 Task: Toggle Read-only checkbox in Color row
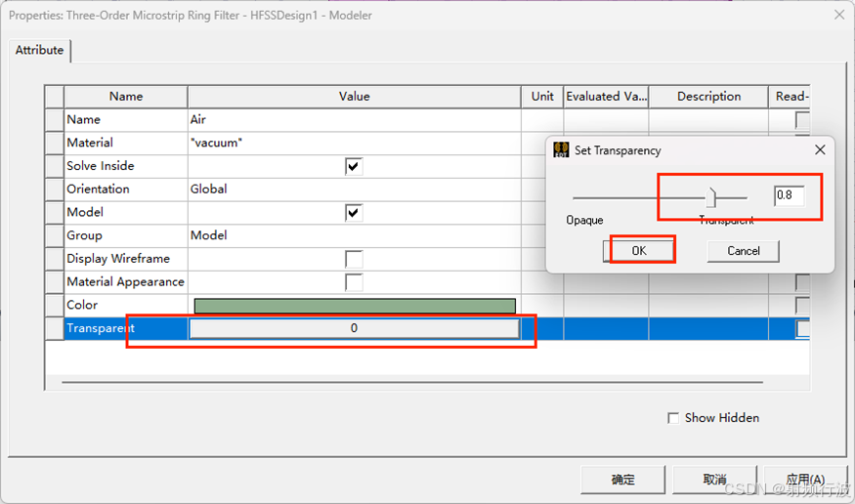click(x=802, y=305)
